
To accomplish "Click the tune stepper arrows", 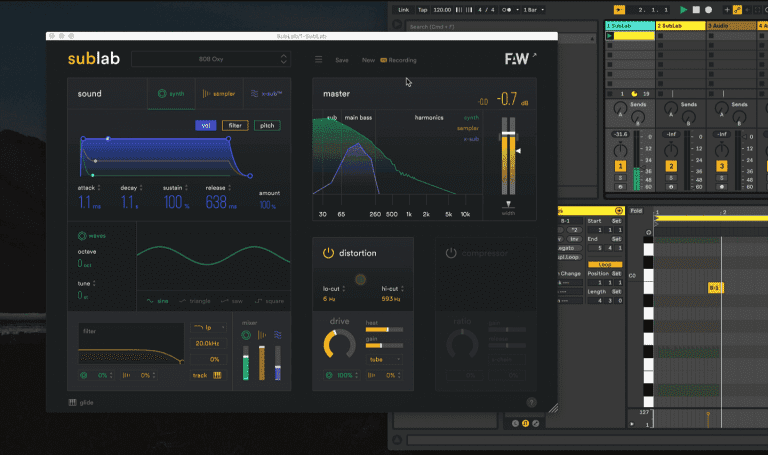I will pyautogui.click(x=94, y=284).
